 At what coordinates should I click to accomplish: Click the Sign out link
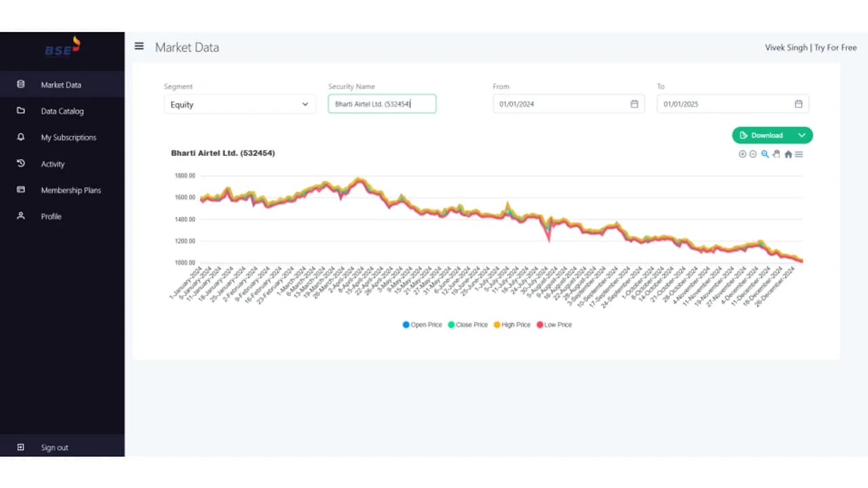54,447
